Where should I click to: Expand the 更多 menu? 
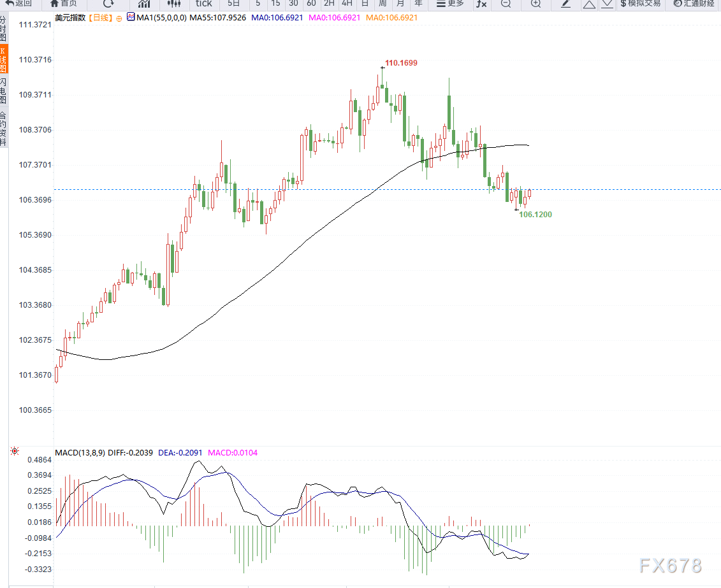[450, 4]
